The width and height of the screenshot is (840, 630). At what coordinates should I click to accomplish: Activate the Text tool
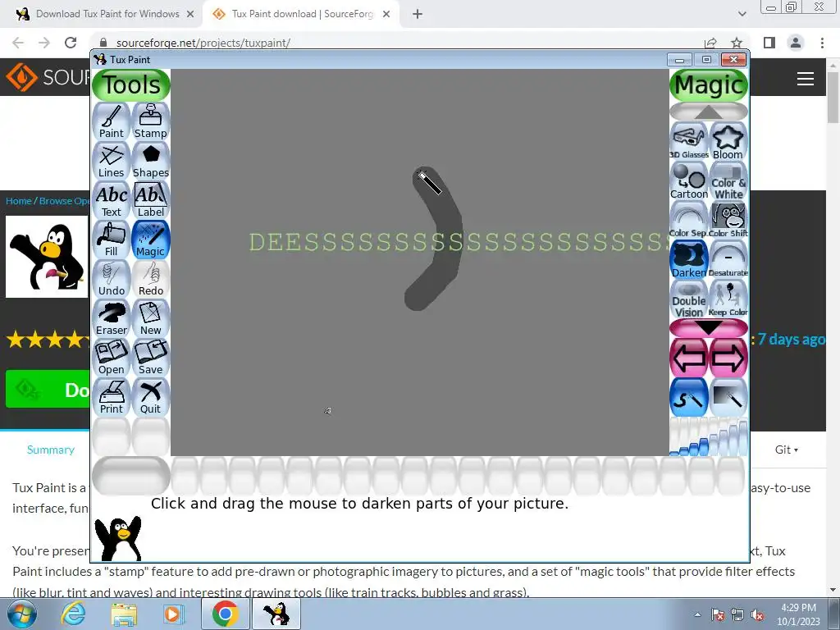(x=112, y=200)
